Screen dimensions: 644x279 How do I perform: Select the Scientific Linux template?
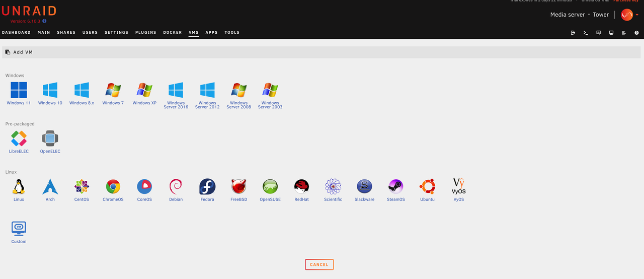[333, 190]
